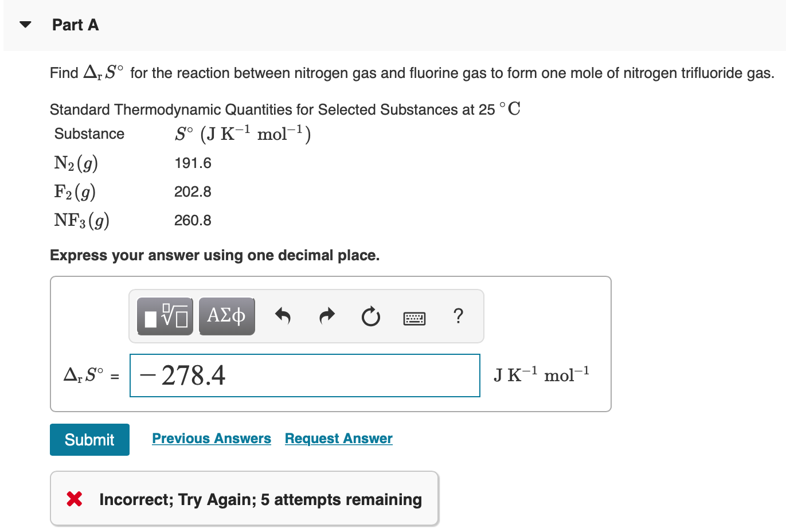This screenshot has width=786, height=532.
Task: Select the Greek symbols ΑΣφ palette
Action: click(226, 316)
